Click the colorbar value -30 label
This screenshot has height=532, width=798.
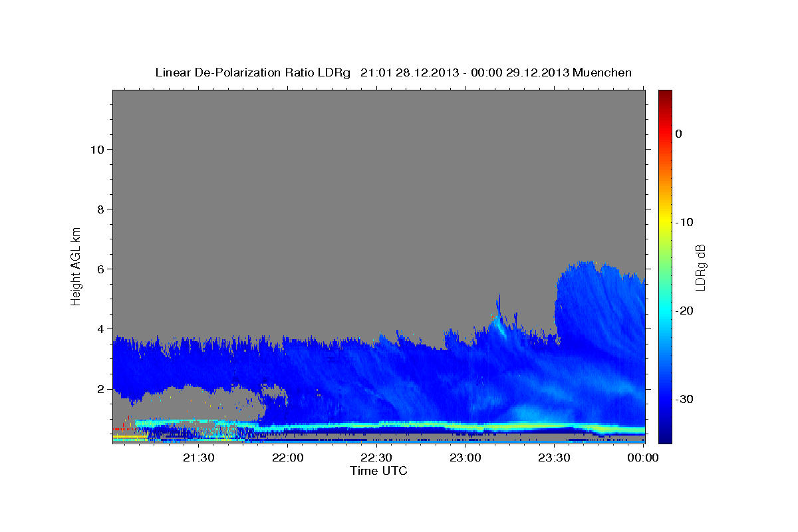pyautogui.click(x=685, y=399)
